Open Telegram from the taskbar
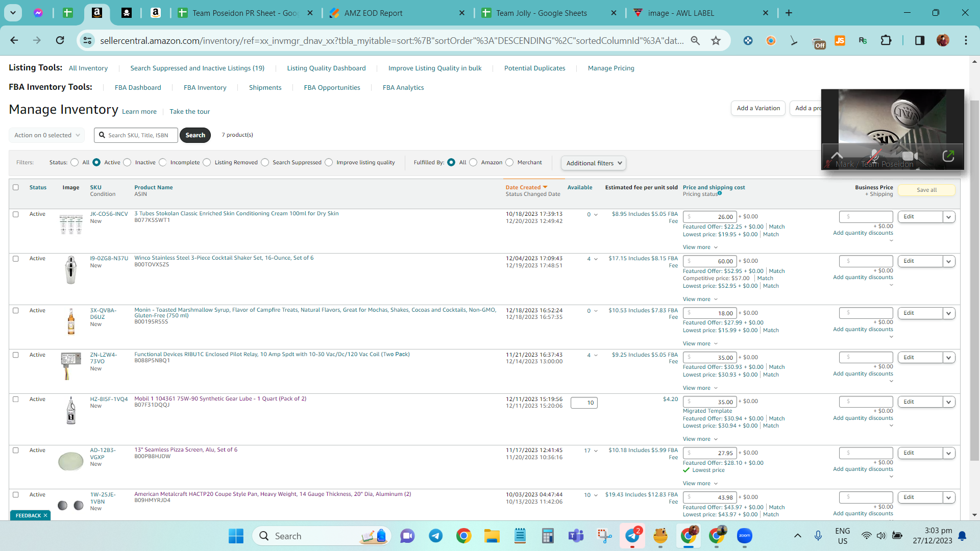Screen dimensions: 980x551 436,536
